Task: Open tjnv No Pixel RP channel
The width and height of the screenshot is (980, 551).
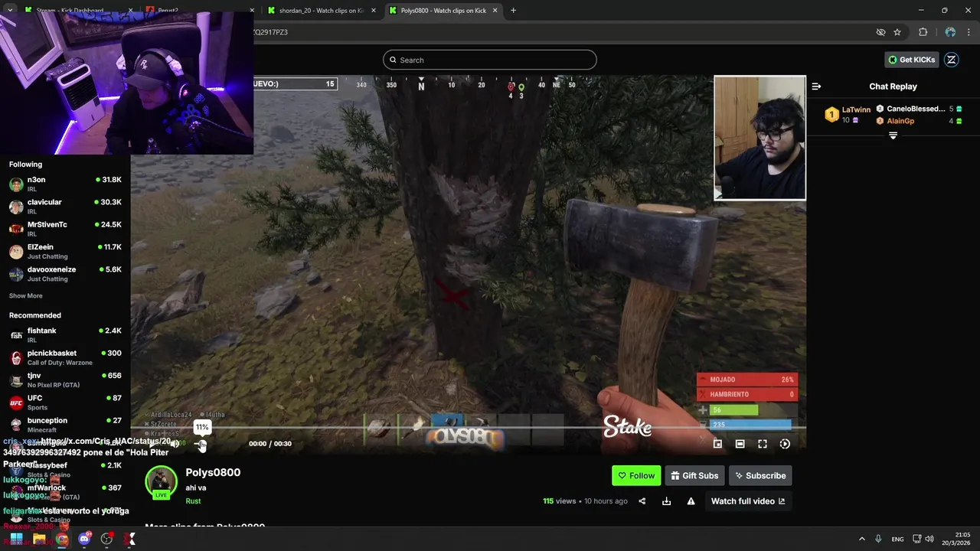Action: (x=65, y=380)
